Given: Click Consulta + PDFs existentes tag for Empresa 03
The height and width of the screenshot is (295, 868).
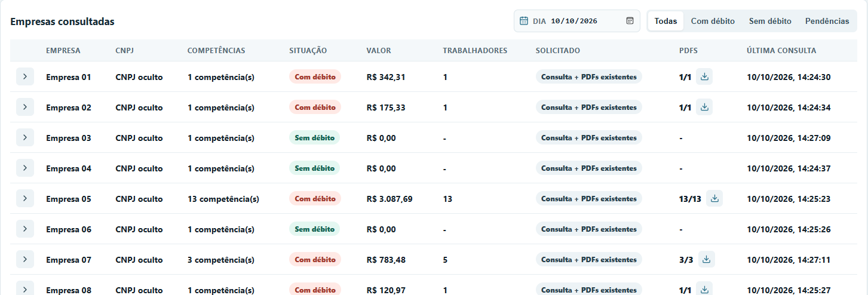Looking at the screenshot, I should coord(589,137).
